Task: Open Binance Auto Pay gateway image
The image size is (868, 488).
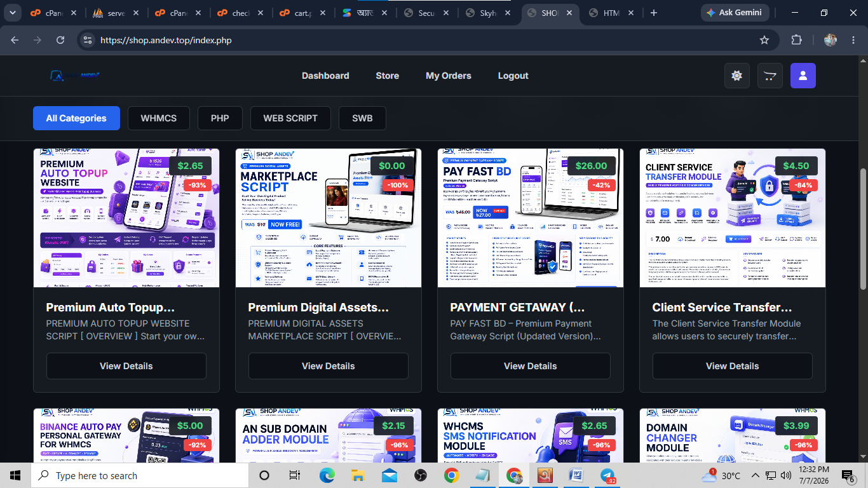Action: [126, 436]
